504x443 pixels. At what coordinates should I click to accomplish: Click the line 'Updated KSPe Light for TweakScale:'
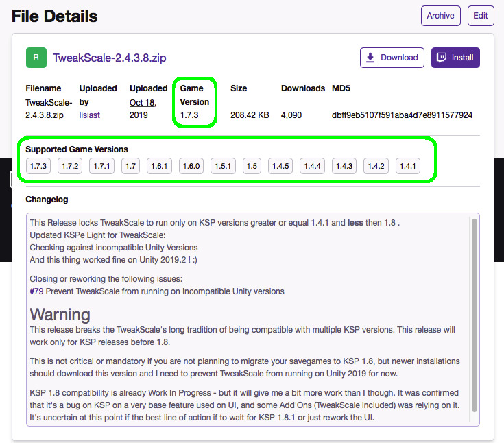click(97, 235)
